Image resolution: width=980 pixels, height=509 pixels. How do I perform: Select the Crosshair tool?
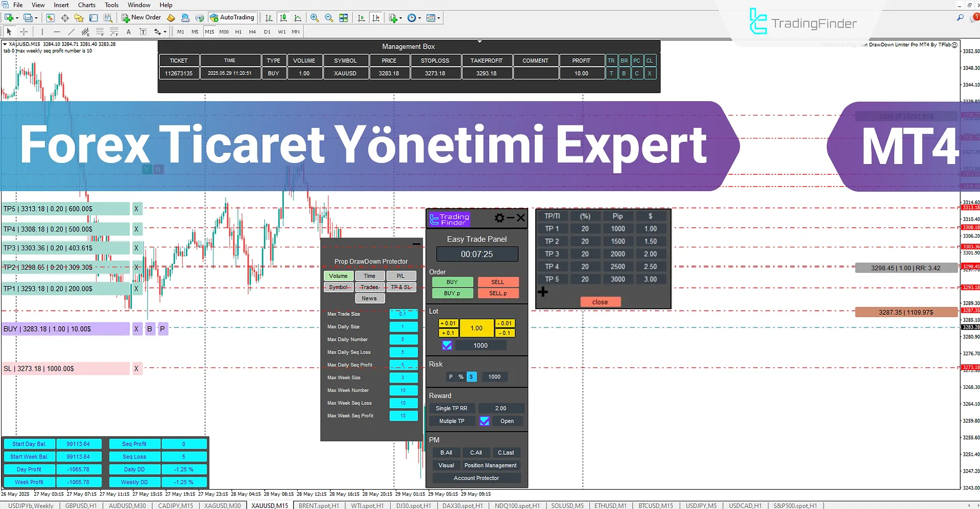coord(23,31)
